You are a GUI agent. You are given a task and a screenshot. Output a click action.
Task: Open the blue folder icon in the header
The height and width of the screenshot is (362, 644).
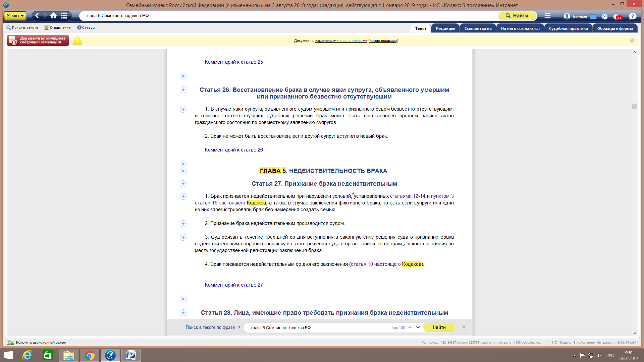(x=593, y=16)
